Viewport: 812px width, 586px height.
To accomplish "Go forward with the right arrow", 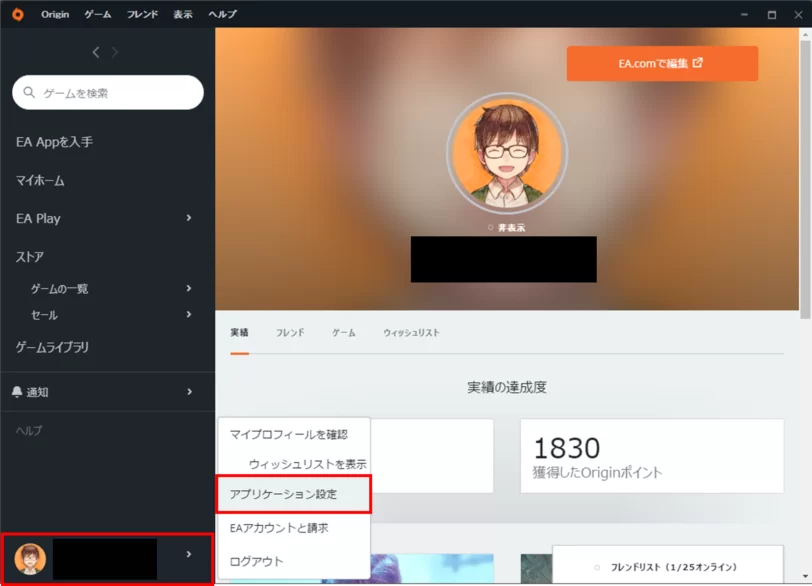I will click(115, 52).
